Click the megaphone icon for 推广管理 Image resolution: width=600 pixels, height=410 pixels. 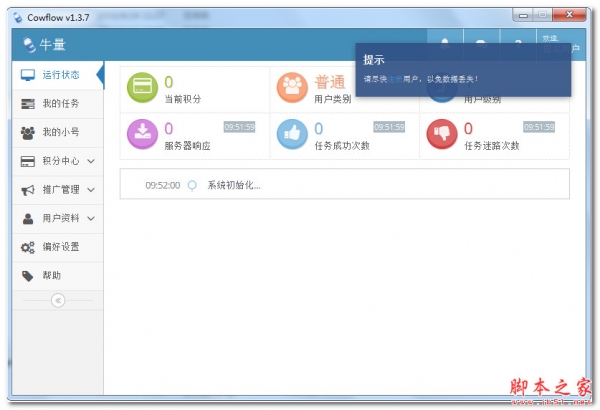coord(28,190)
